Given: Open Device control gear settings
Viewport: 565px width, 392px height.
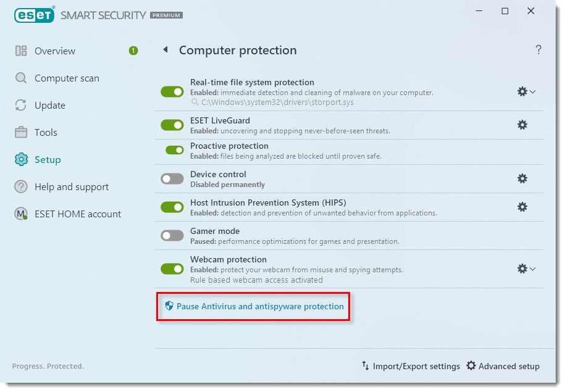Looking at the screenshot, I should (522, 178).
